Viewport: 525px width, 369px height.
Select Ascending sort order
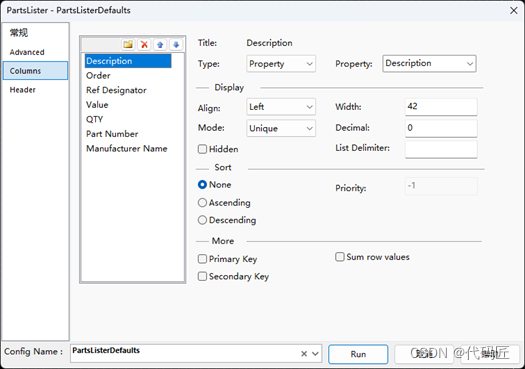coord(202,203)
